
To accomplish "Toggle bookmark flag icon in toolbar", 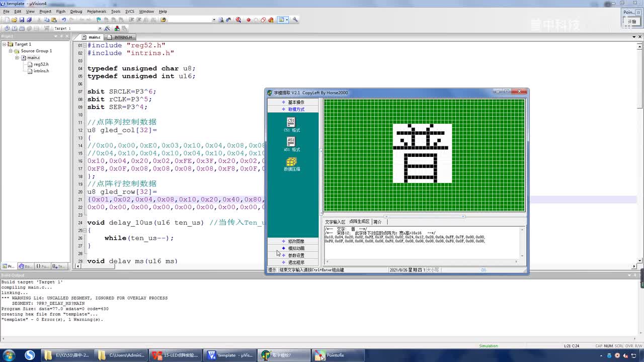I will 99,20.
